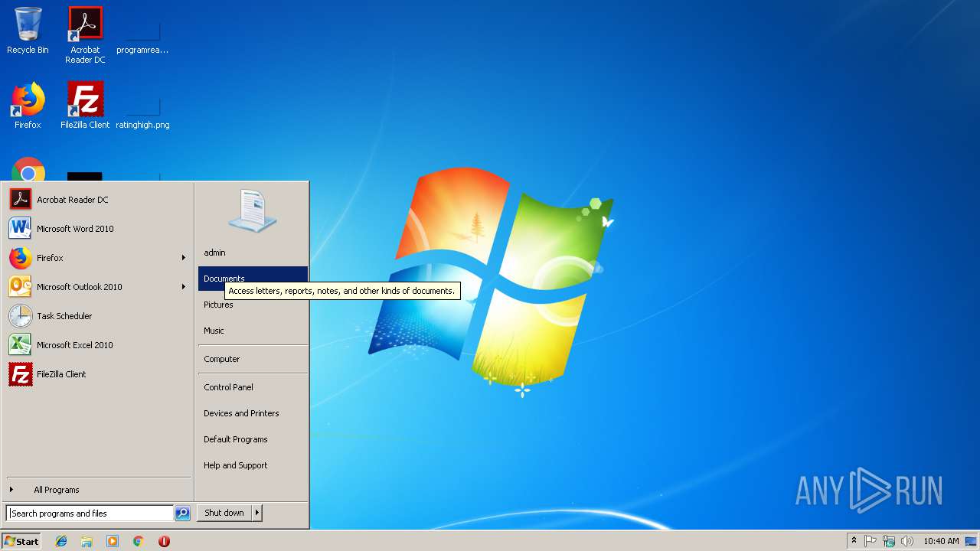Open the admin personal folder link
The width and height of the screenshot is (980, 551).
(253, 253)
